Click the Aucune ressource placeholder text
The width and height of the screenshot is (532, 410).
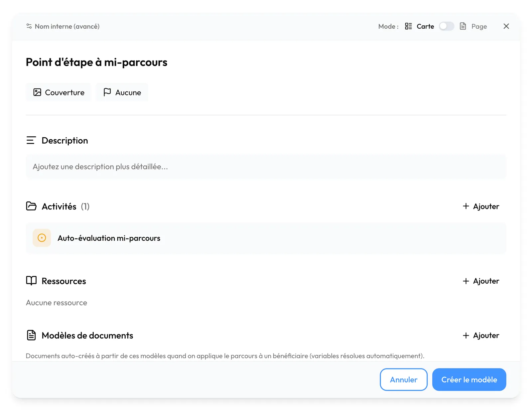pos(57,303)
